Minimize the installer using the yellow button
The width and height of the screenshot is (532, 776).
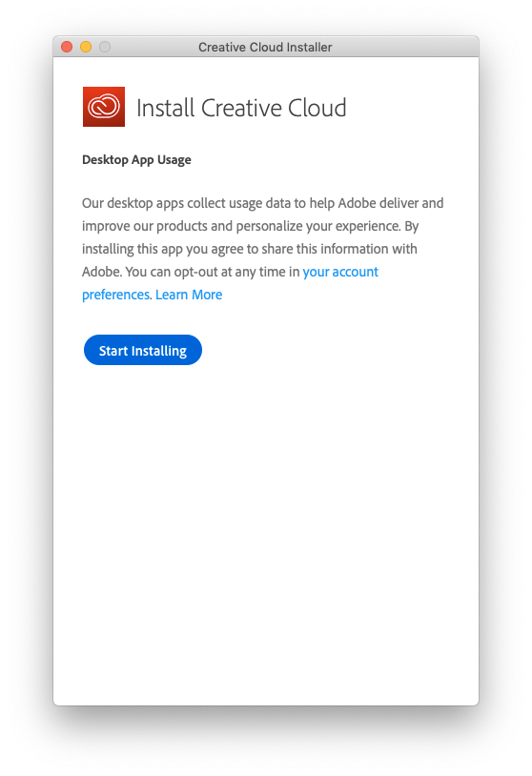(86, 47)
